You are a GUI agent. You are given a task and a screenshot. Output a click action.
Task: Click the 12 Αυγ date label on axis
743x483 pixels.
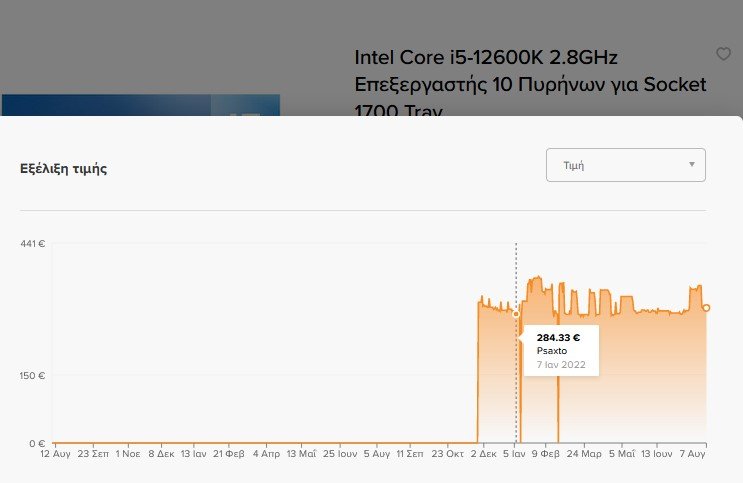55,454
